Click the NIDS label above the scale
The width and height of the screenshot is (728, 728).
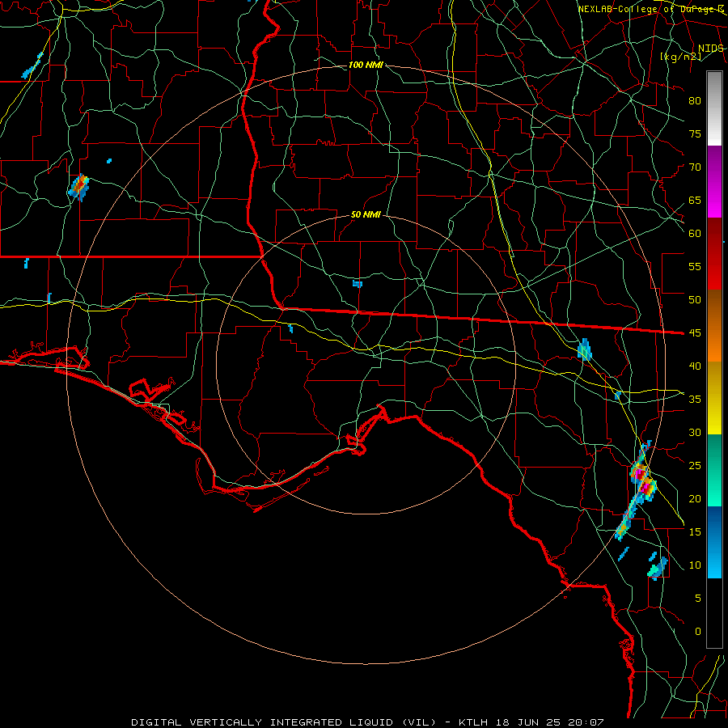(710, 49)
